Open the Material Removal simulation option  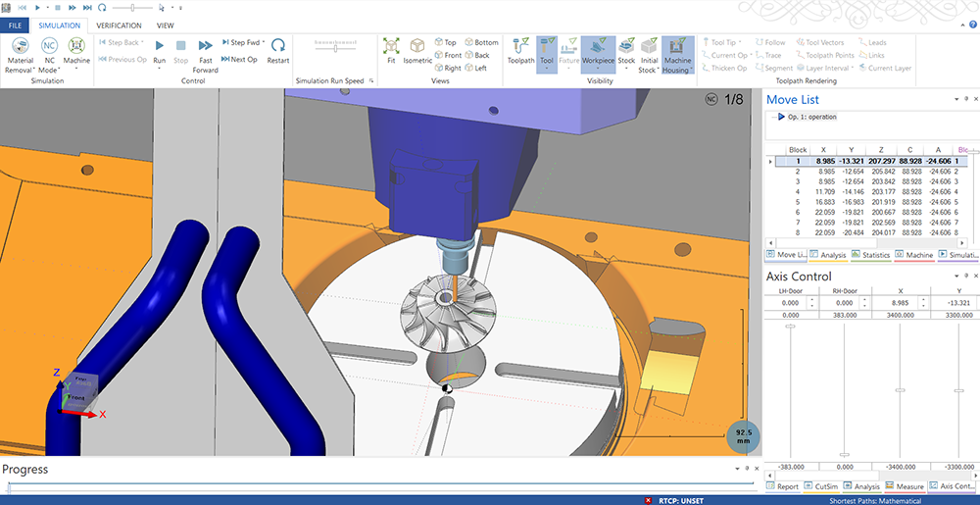(x=20, y=55)
